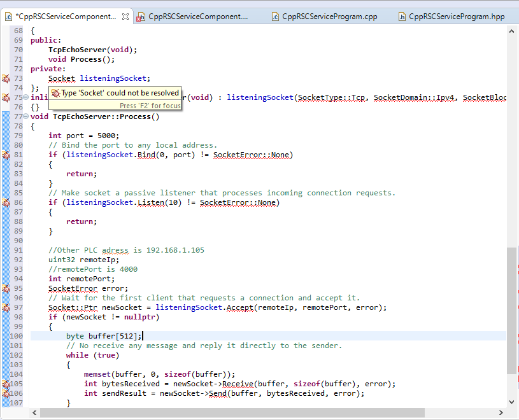Collapse the inline constructor fold at line 75

tap(25, 97)
